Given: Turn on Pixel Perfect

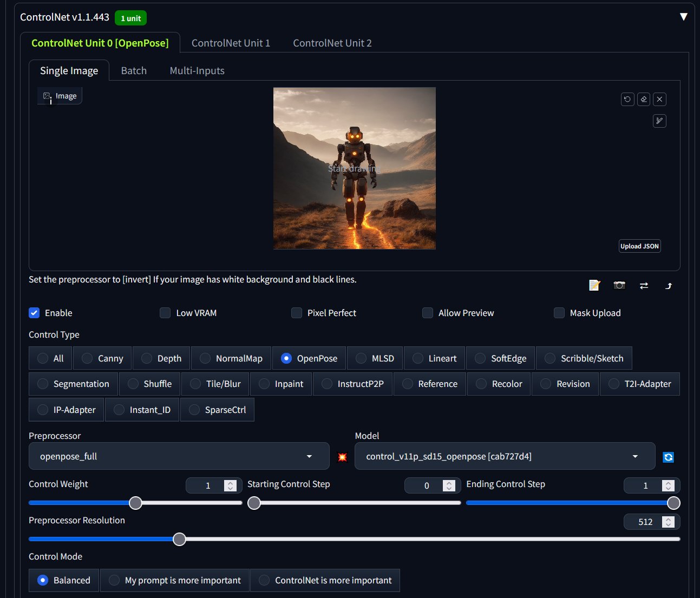Looking at the screenshot, I should coord(297,313).
